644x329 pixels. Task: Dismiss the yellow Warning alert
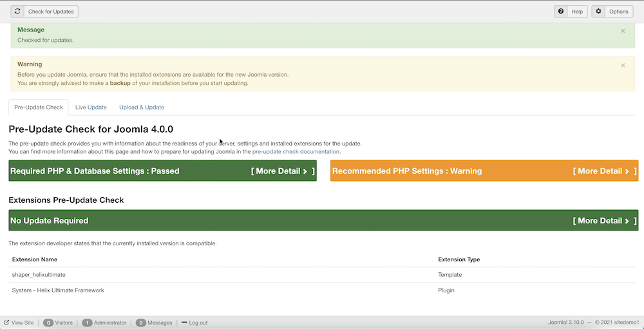click(x=623, y=65)
